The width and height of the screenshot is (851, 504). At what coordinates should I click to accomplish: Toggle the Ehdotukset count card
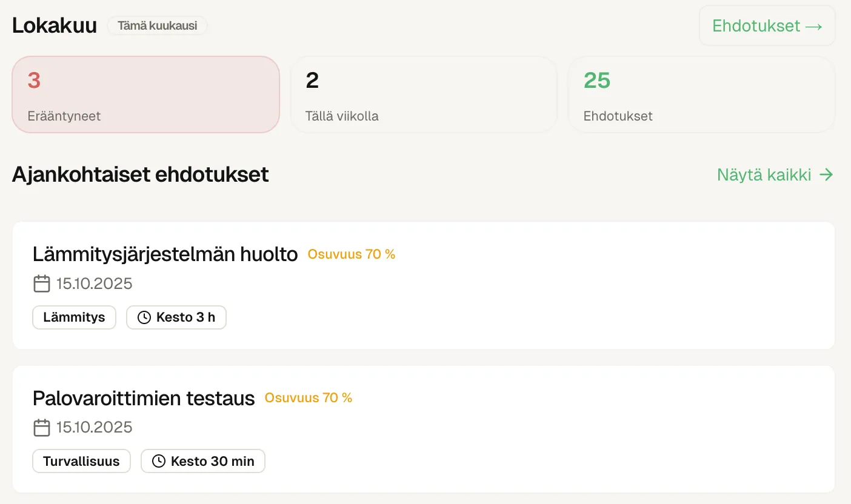point(701,94)
